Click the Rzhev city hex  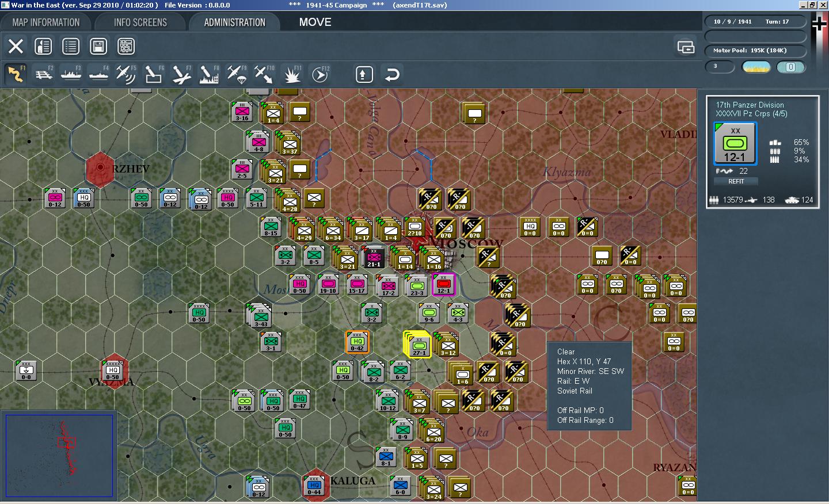tap(101, 169)
